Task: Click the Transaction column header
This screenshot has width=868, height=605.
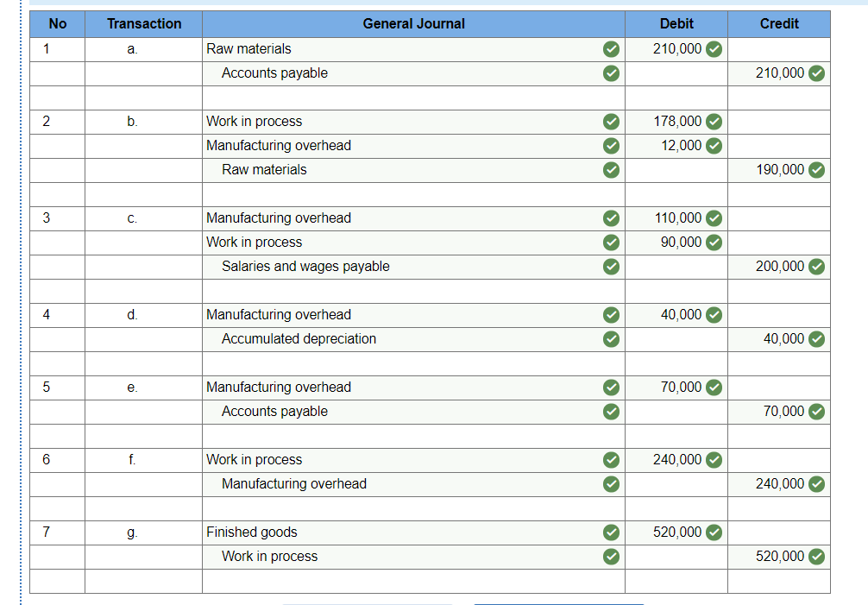Action: (x=144, y=24)
